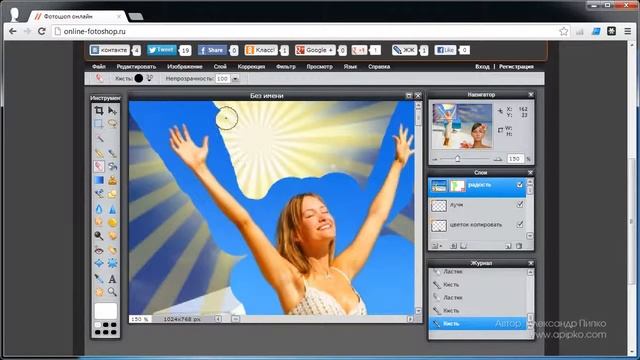640x360 pixels.
Task: Select the Pinch tool
Action: [x=112, y=263]
